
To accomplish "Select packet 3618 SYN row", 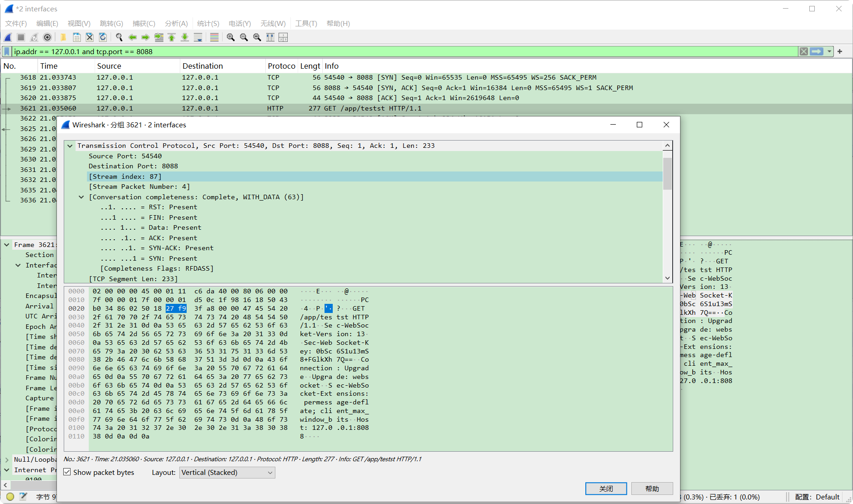I will pyautogui.click(x=426, y=77).
